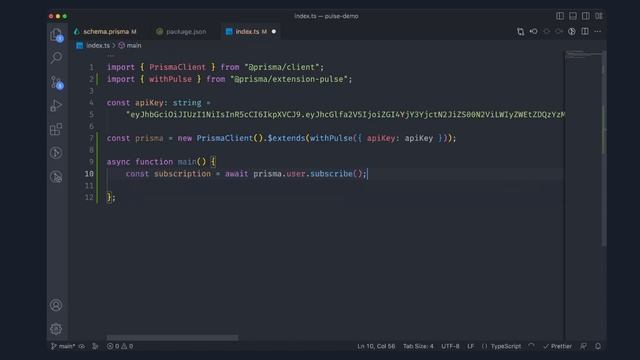The width and height of the screenshot is (640, 360).
Task: Click the Prettier status item
Action: (557, 346)
